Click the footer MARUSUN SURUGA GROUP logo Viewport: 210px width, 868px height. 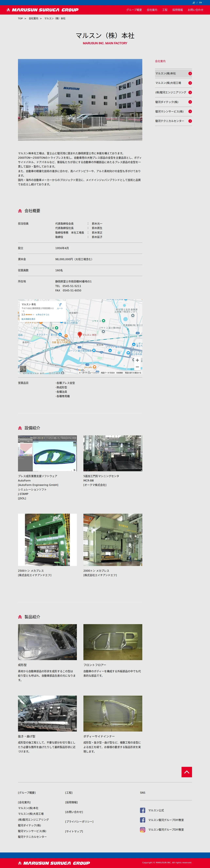point(54,863)
